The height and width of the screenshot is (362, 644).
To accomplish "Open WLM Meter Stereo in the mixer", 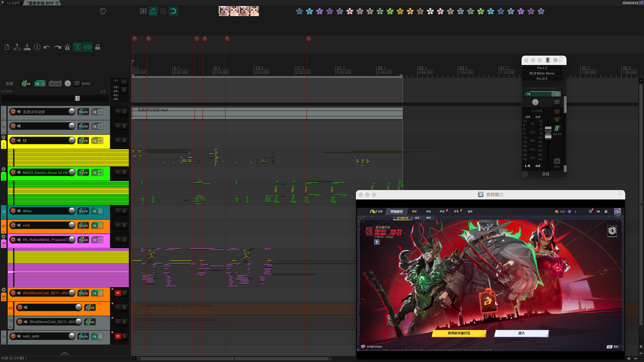I will (x=542, y=73).
